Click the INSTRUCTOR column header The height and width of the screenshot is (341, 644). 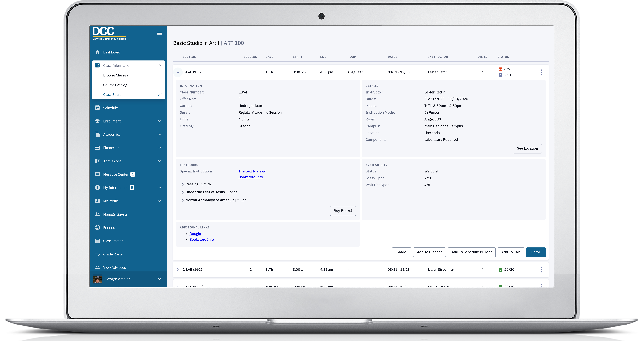(438, 57)
